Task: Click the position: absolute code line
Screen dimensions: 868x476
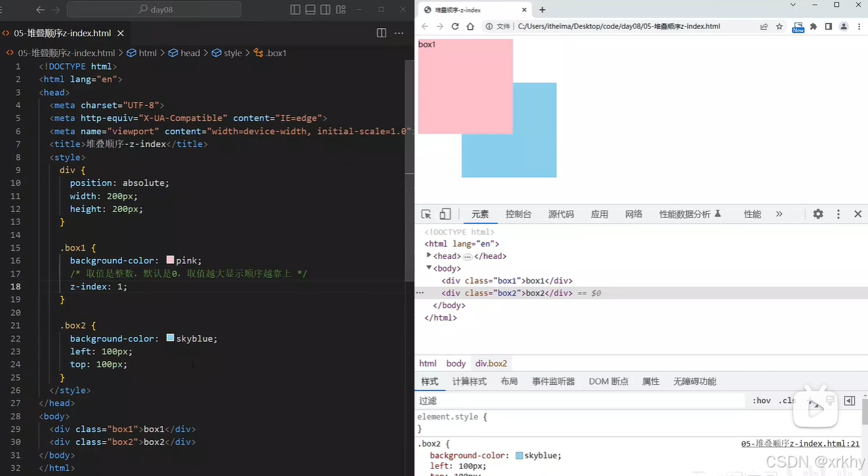Action: pos(119,183)
